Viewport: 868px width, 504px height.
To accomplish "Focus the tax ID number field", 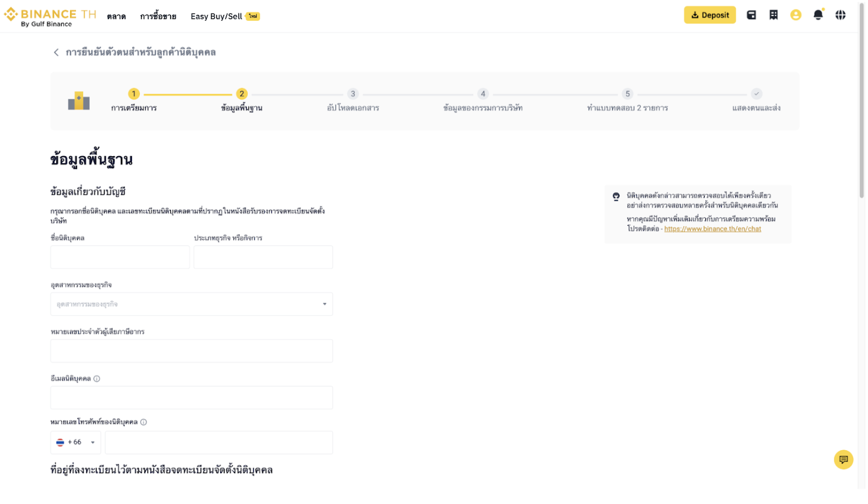I will tap(192, 351).
